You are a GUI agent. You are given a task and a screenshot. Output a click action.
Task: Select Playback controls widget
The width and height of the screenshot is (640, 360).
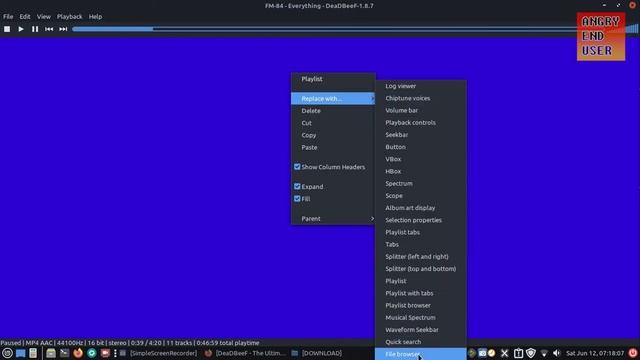pos(421,122)
